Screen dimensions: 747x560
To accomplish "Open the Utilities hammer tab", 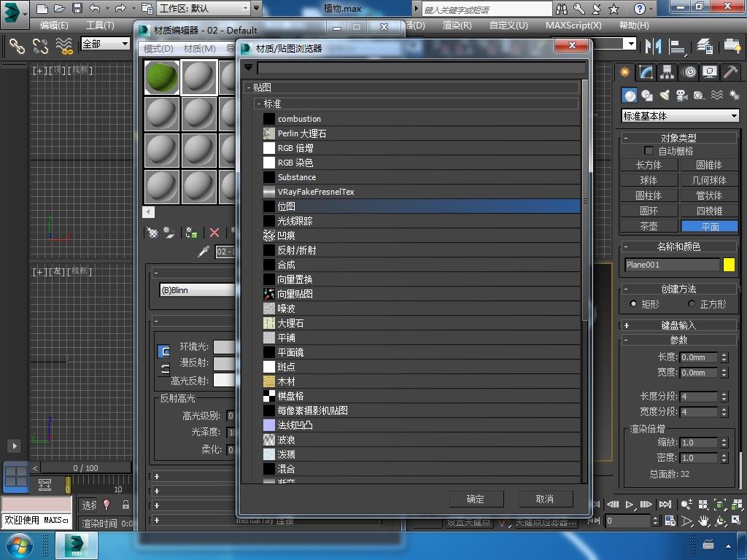I will [x=730, y=72].
